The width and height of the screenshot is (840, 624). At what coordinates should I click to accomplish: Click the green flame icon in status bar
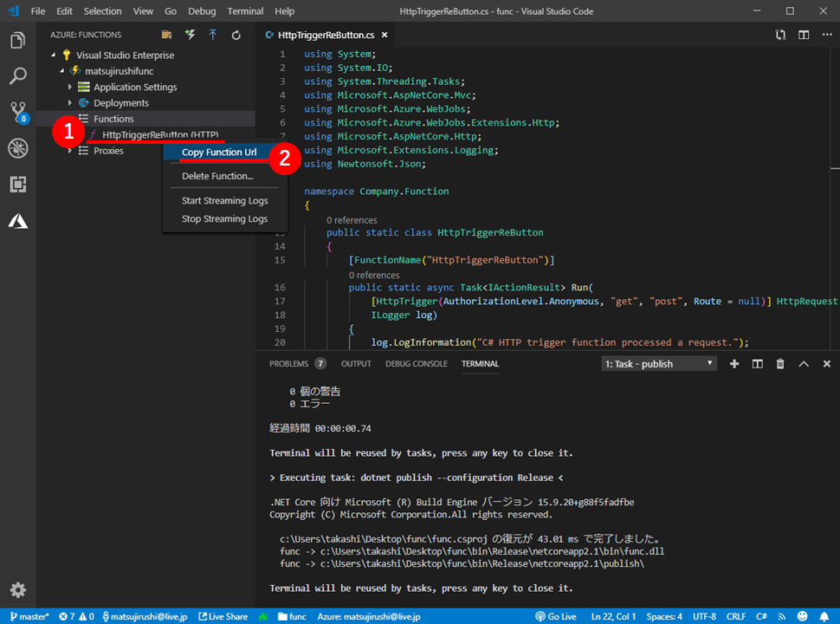click(x=263, y=616)
